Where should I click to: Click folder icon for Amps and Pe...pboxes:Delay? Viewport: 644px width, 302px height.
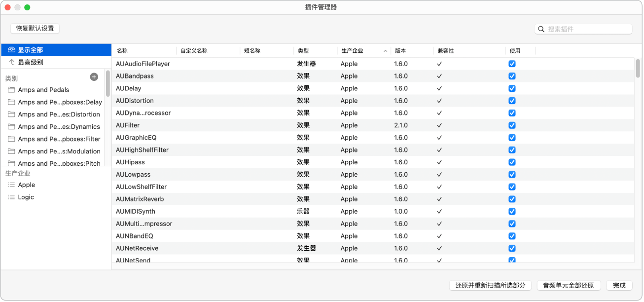pyautogui.click(x=11, y=102)
